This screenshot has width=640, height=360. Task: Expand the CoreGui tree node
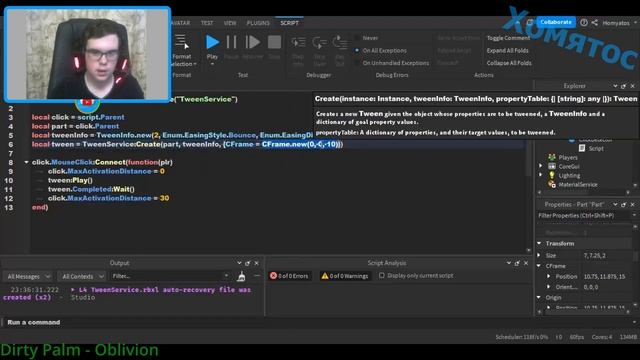(541, 166)
